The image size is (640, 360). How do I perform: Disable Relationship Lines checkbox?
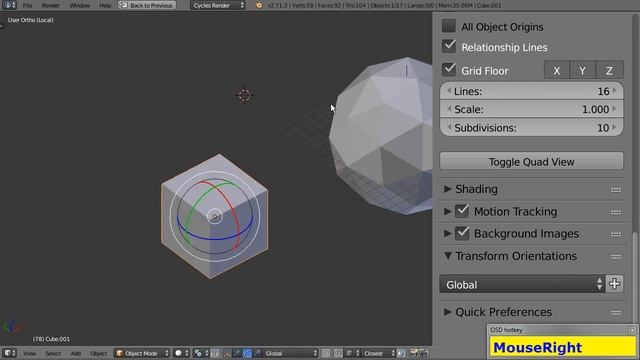click(449, 46)
